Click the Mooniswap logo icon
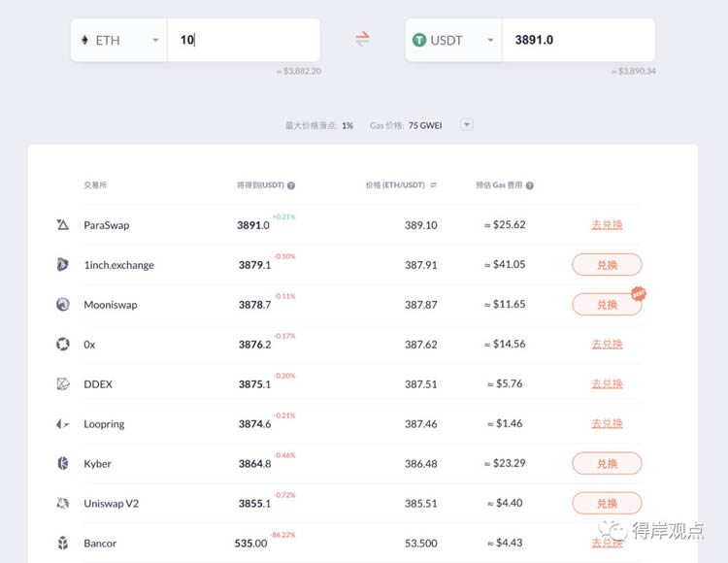Viewport: 728px width, 563px height. (63, 305)
